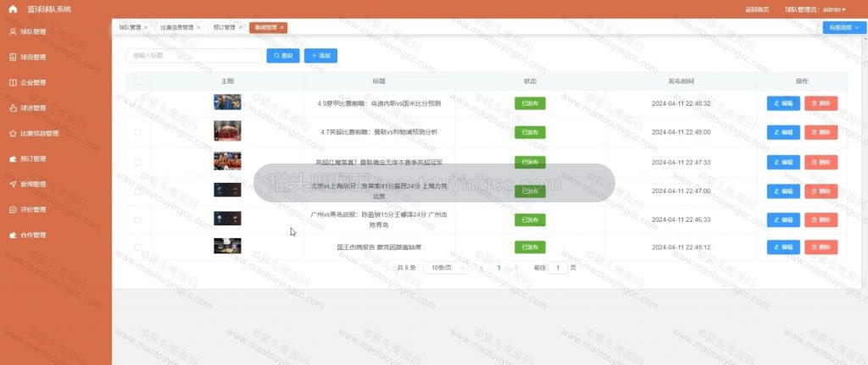The height and width of the screenshot is (365, 868).
Task: Close the 比赛信息管理 tab with its X
Action: click(x=198, y=28)
